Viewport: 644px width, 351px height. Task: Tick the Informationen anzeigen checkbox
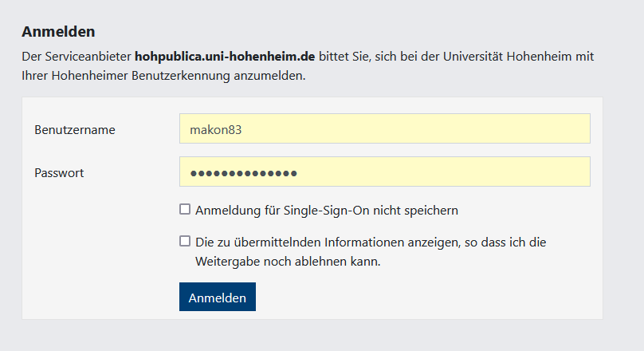pos(185,241)
